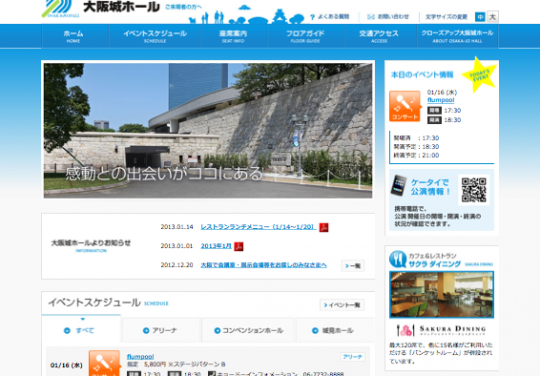Set font size to 大 (large)
The width and height of the screenshot is (540, 376).
[492, 17]
